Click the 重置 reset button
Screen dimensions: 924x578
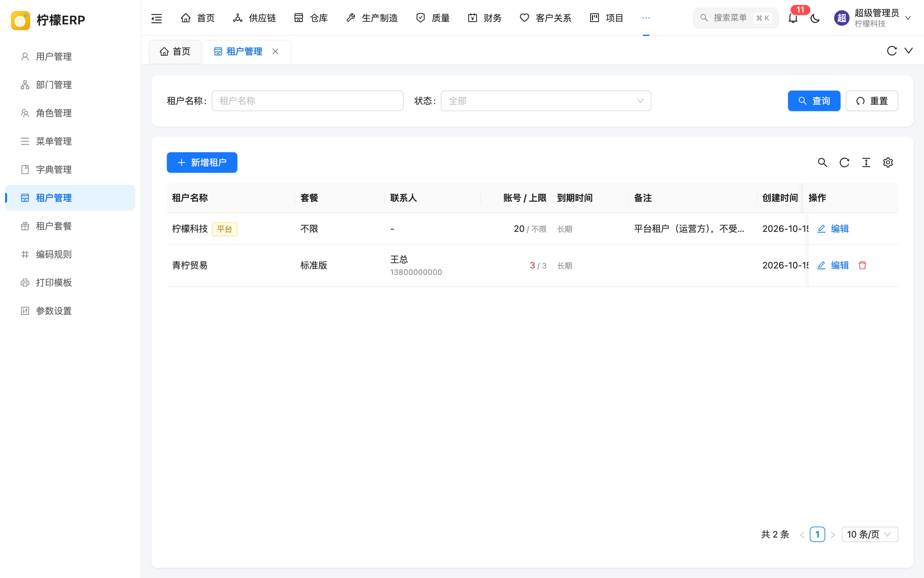pyautogui.click(x=872, y=101)
